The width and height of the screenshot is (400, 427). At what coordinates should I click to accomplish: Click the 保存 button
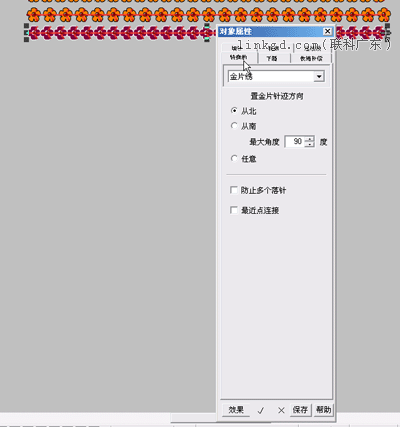click(x=300, y=410)
